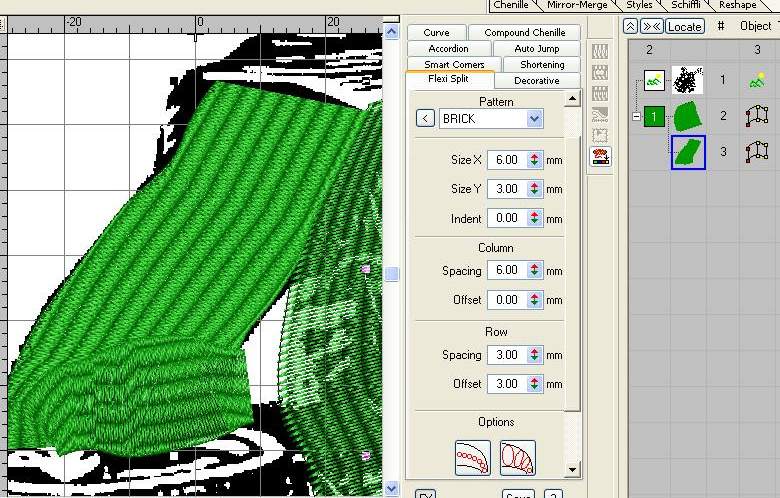Select the small circles flexi split option icon
The image size is (780, 498).
pyautogui.click(x=473, y=458)
